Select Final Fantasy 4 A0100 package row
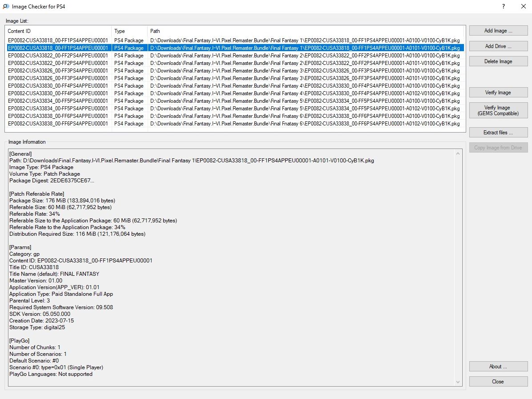Screen dimensions: 532x399 [x=235, y=86]
